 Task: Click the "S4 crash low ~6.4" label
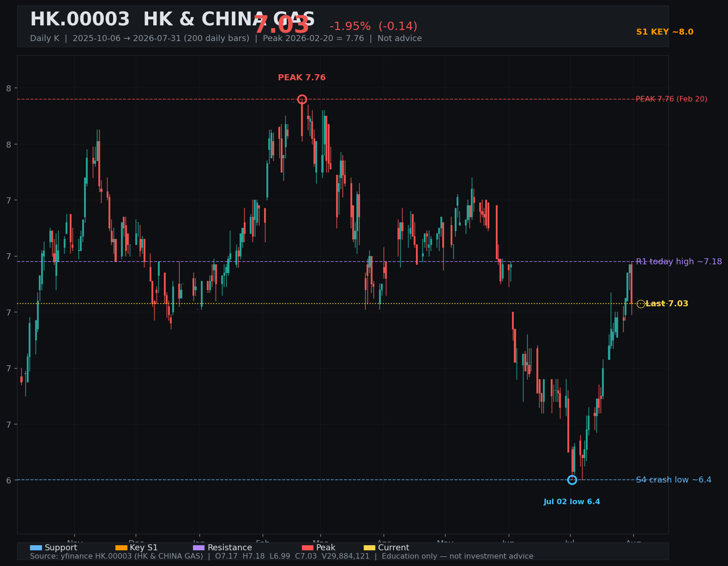(x=674, y=480)
